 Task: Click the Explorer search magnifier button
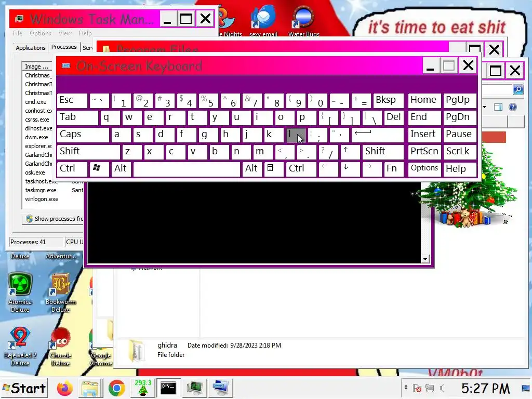pyautogui.click(x=518, y=89)
